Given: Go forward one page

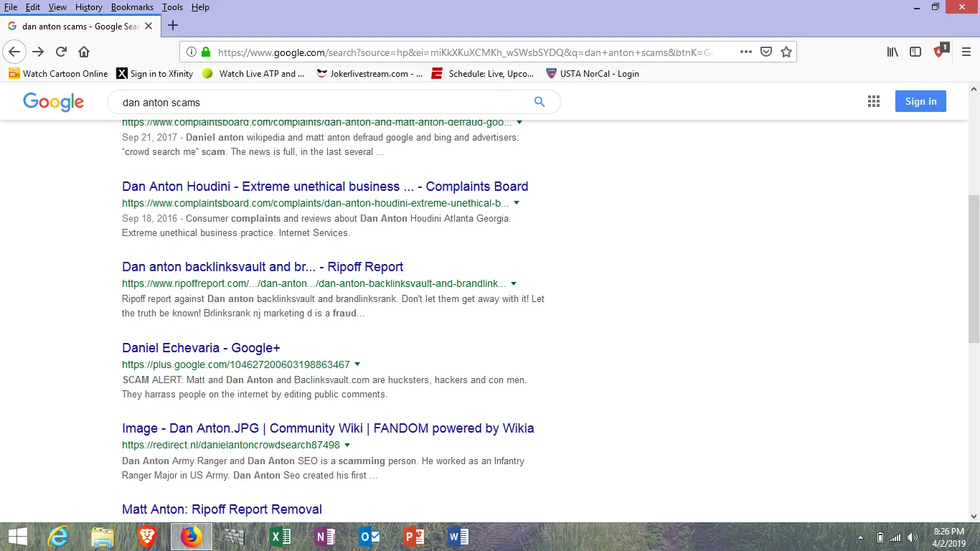Looking at the screenshot, I should [38, 52].
